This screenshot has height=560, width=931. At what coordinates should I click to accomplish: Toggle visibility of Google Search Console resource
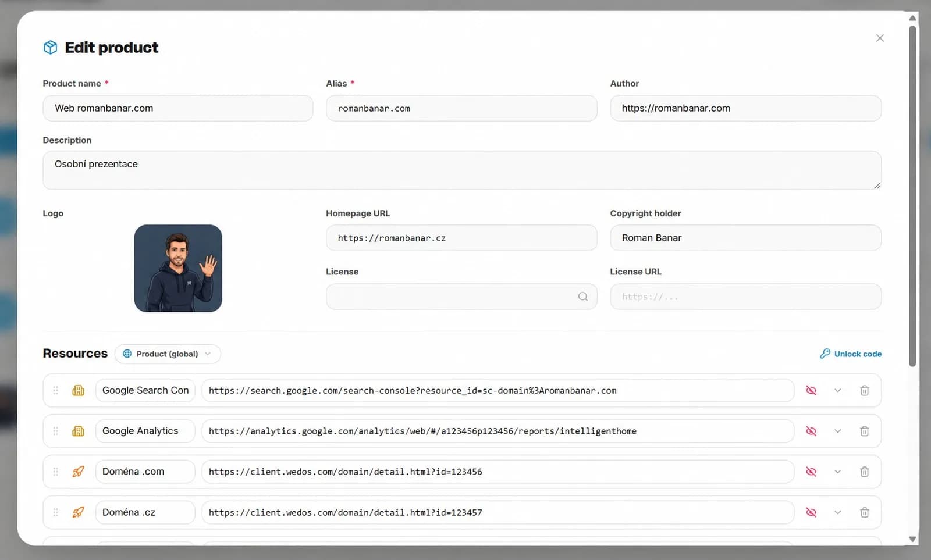(811, 390)
